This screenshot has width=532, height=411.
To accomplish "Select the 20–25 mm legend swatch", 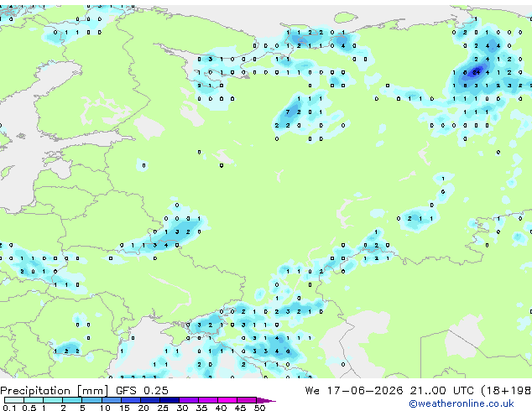I will coord(149,400).
